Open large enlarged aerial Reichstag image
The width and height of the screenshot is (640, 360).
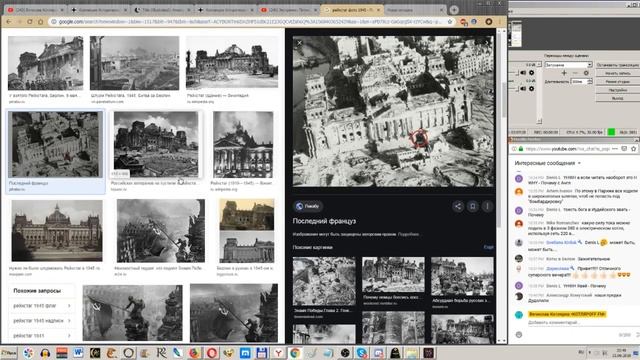click(x=393, y=111)
